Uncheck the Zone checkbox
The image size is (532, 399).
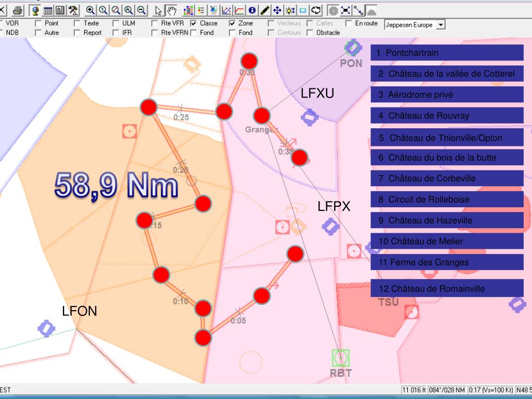232,23
